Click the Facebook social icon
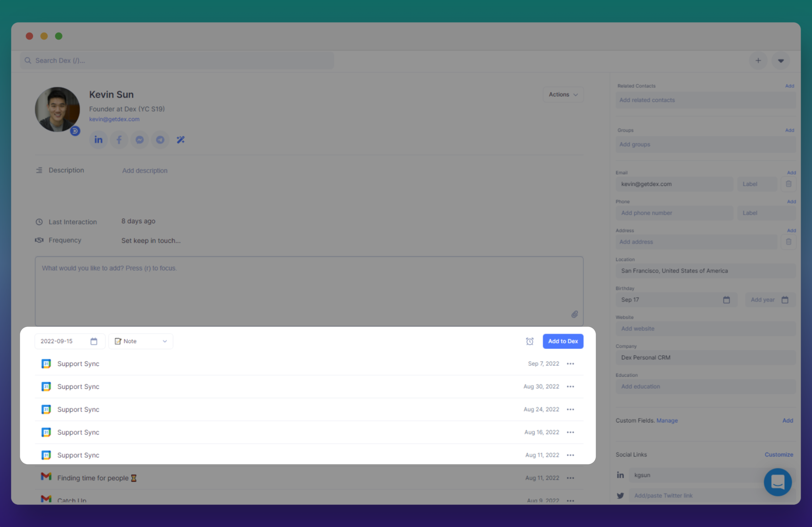This screenshot has height=527, width=812. click(x=119, y=140)
